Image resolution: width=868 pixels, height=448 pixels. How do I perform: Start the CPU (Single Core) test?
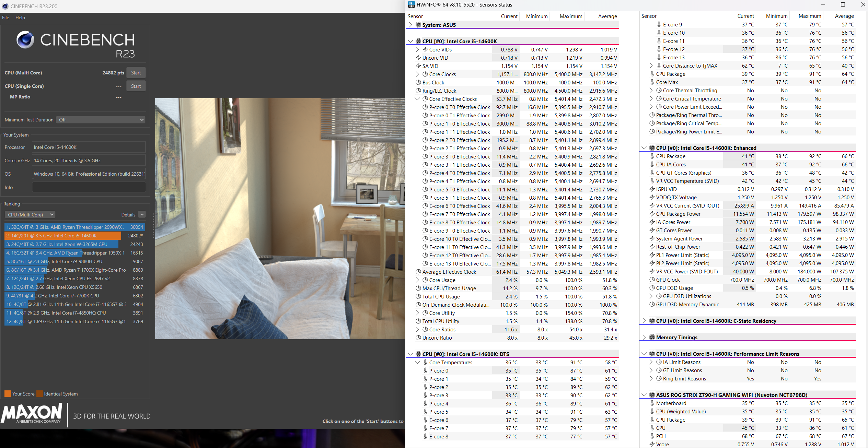(136, 86)
